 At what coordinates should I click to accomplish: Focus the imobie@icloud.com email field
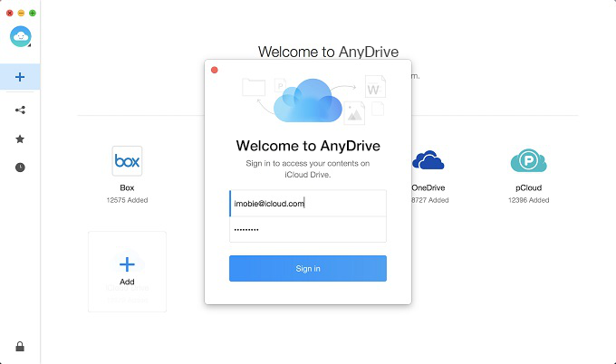pos(308,204)
